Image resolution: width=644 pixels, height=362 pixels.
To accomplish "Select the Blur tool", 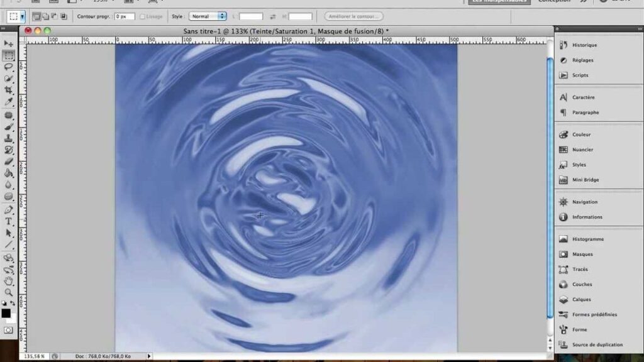I will (x=8, y=185).
